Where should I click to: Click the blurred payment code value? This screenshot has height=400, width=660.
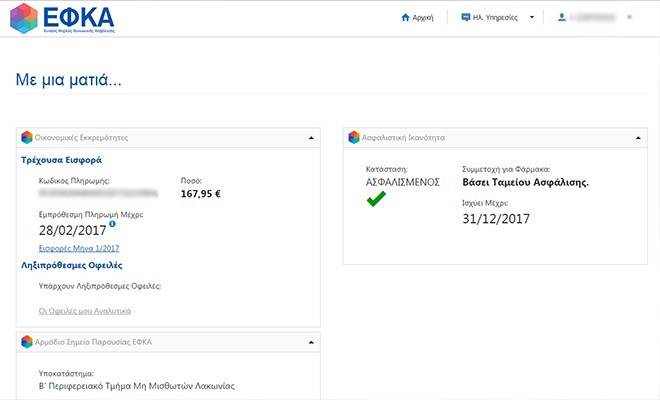[98, 193]
